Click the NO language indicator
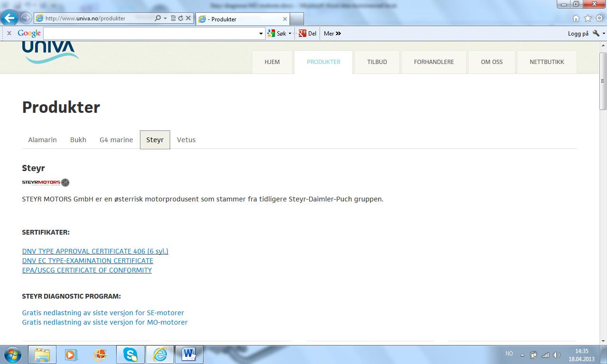Screen dimensions: 607x364 (x=509, y=354)
